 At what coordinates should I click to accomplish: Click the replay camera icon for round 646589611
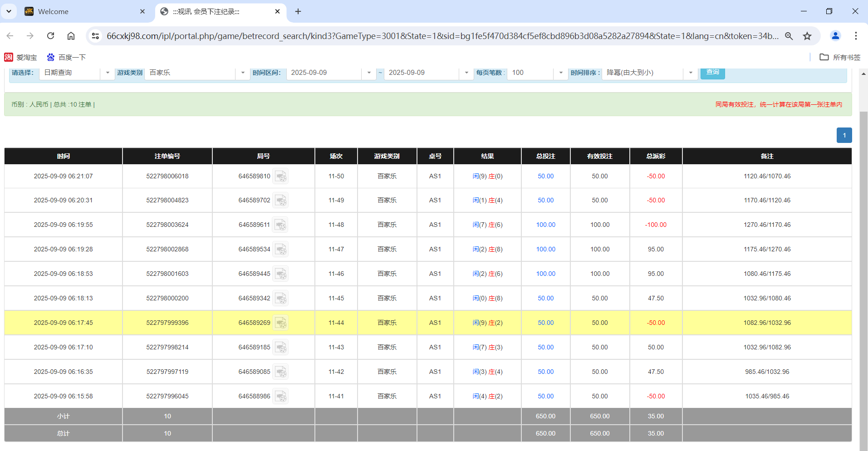pyautogui.click(x=281, y=225)
